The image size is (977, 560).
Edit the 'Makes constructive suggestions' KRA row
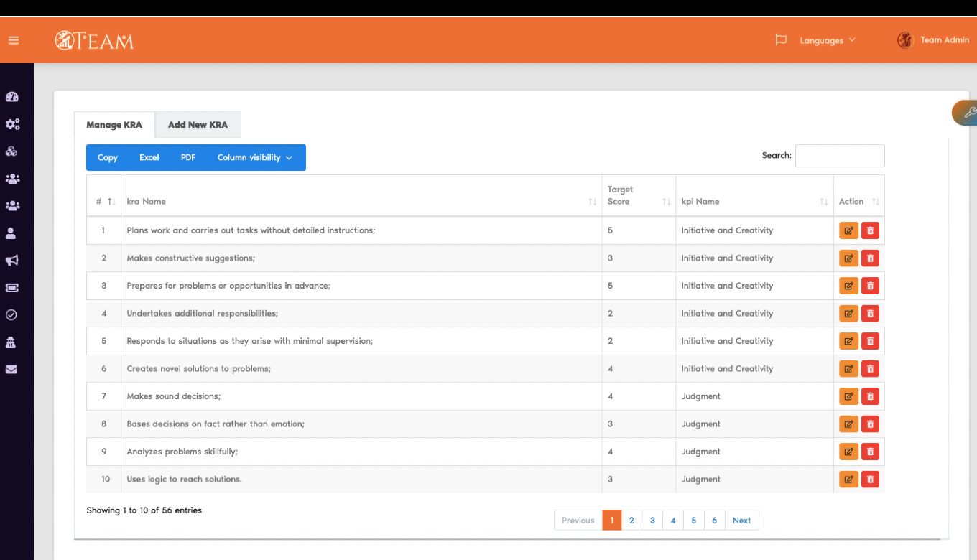848,258
